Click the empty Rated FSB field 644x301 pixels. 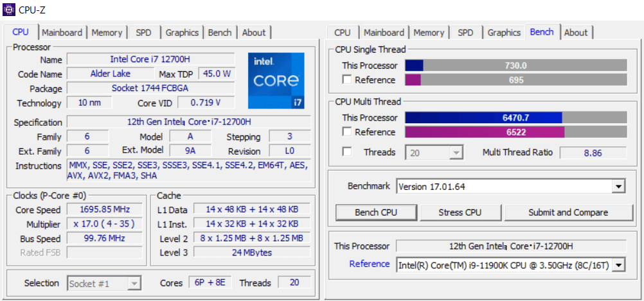click(105, 252)
